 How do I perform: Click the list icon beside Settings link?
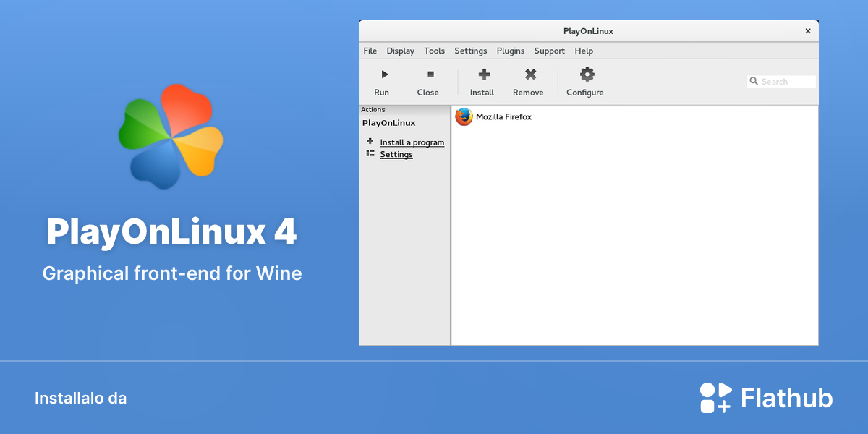(x=370, y=153)
